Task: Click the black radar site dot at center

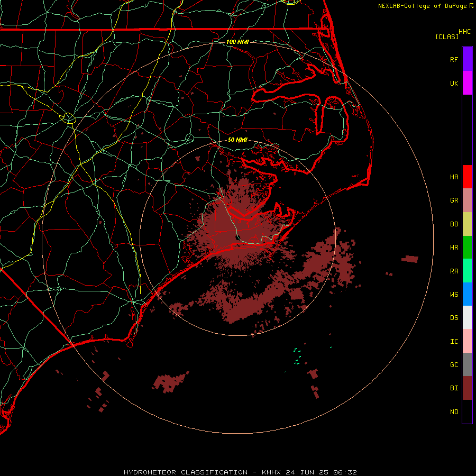Action: pos(239,237)
